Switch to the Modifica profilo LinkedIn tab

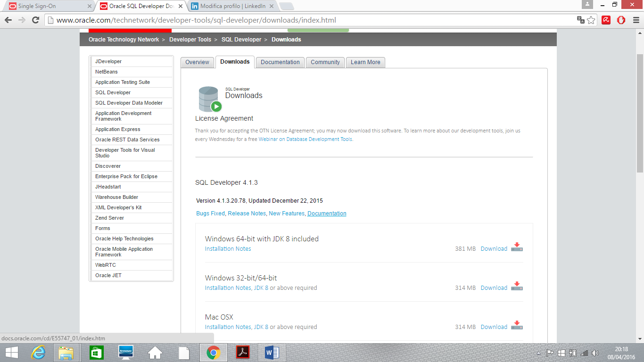pyautogui.click(x=232, y=6)
